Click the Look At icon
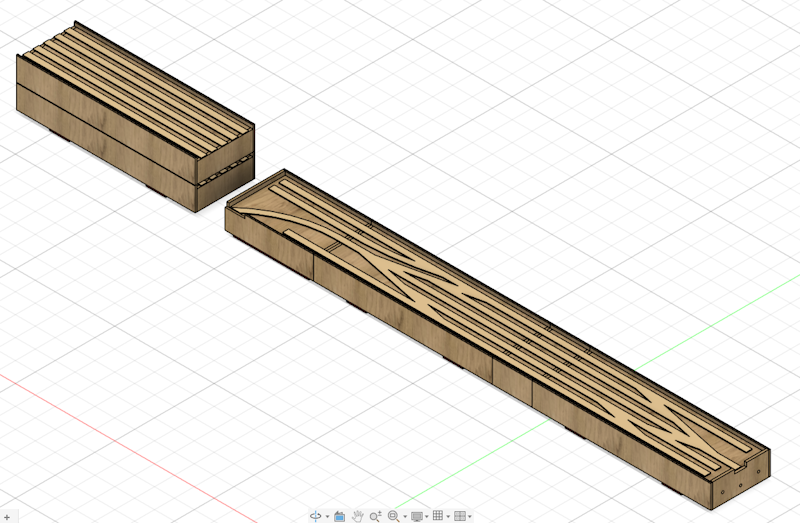Image resolution: width=800 pixels, height=523 pixels. click(339, 516)
